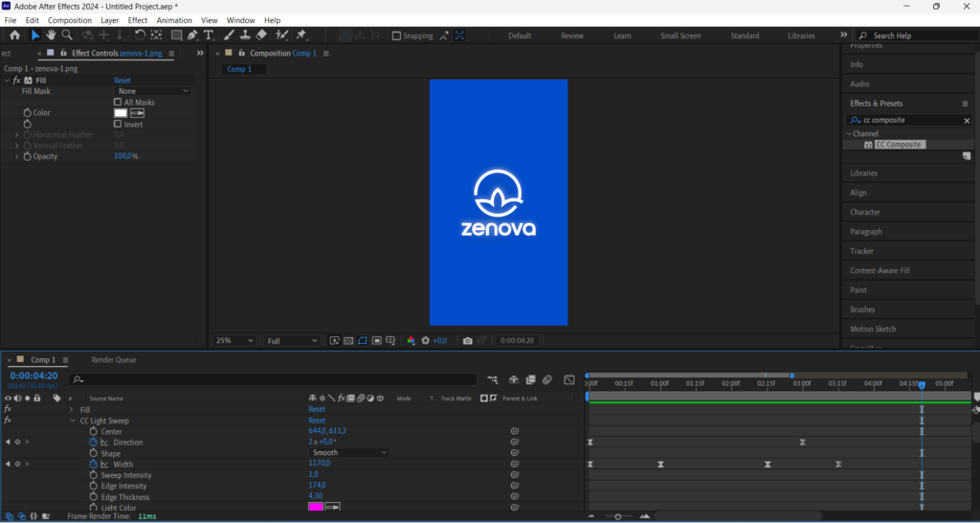Expand the Opacity property in Effect Controls
This screenshot has width=980, height=523.
pyautogui.click(x=17, y=156)
